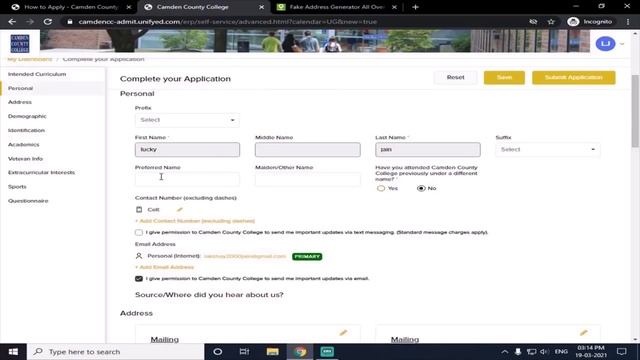Screen dimensions: 640x360
Task: Open Extracurricular Interests in sidebar
Action: 41,172
